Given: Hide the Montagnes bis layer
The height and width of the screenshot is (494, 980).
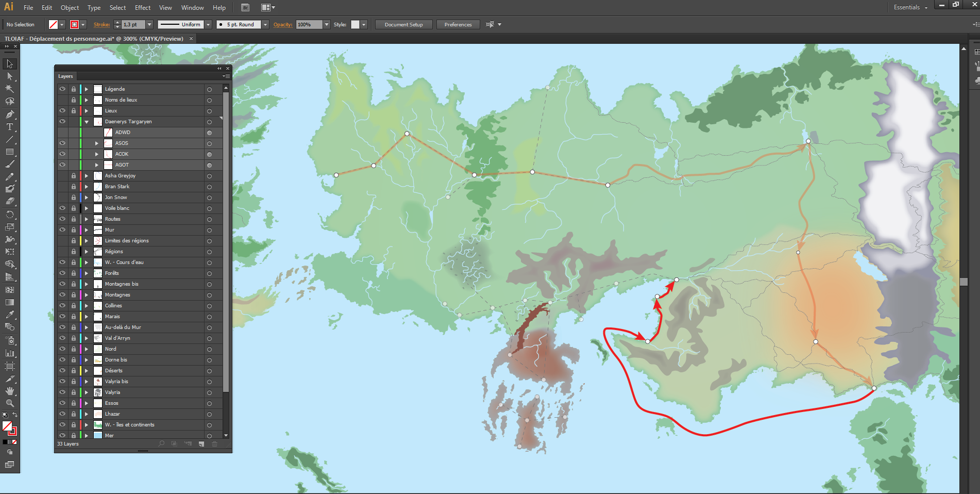Looking at the screenshot, I should click(62, 284).
